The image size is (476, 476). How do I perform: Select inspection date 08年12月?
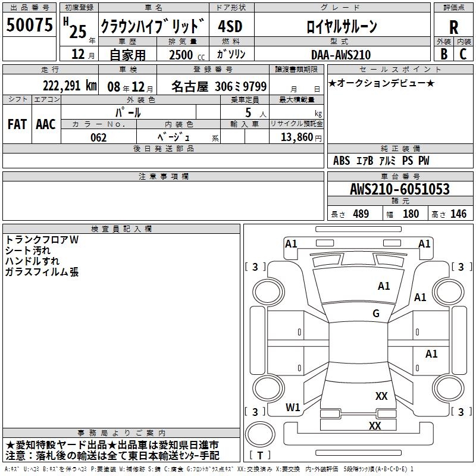(x=130, y=87)
